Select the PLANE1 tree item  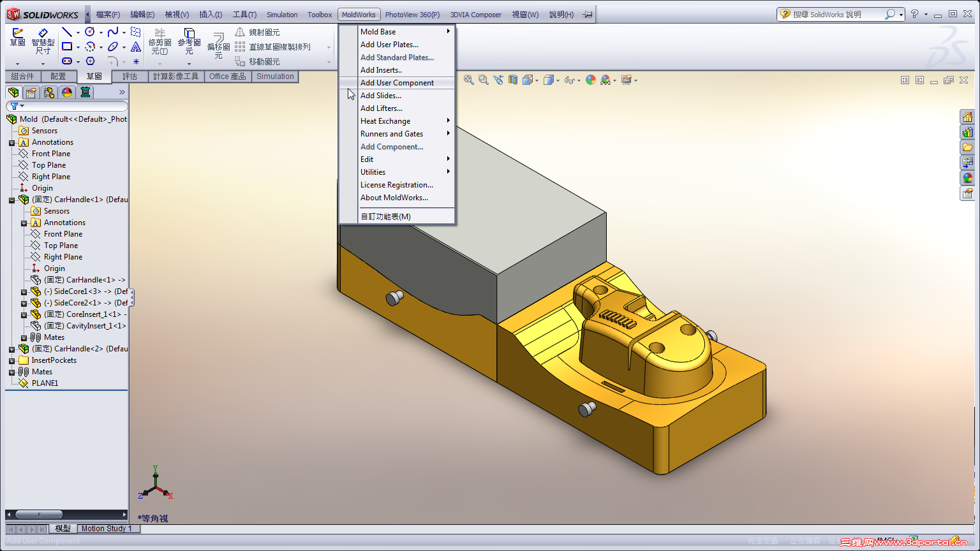click(45, 383)
